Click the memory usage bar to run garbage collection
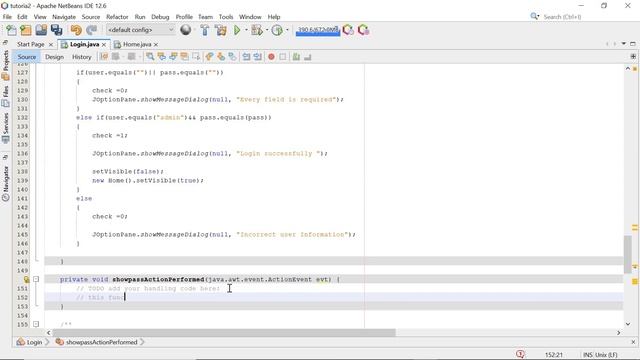The image size is (640, 360). pyautogui.click(x=318, y=30)
